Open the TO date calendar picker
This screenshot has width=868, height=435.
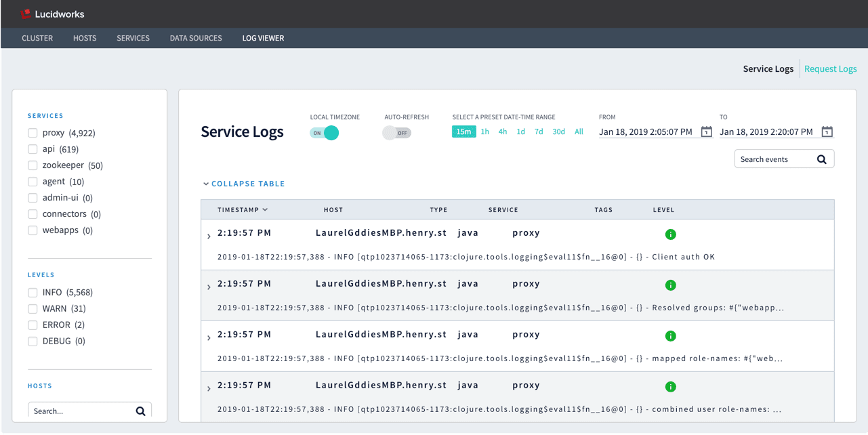(x=827, y=132)
